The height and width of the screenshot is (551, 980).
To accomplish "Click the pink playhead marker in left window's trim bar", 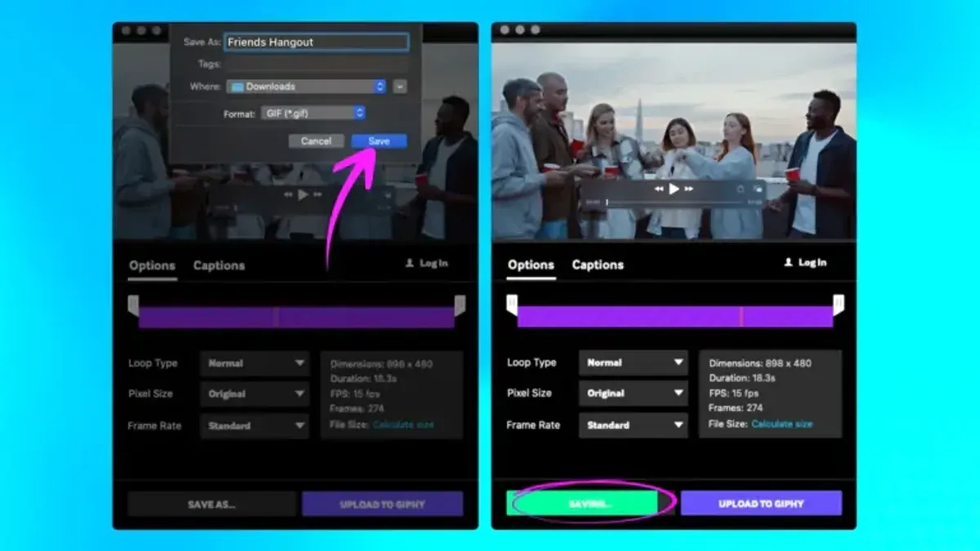I will coord(276,318).
